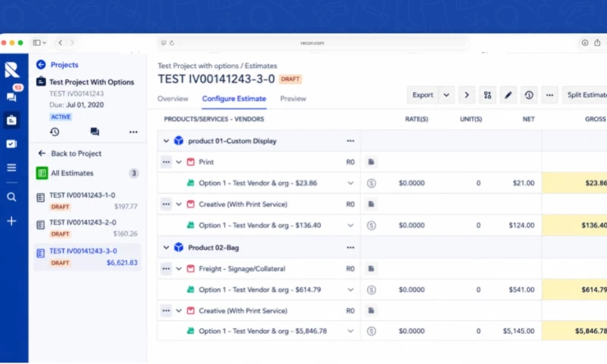Select estimate TEST IV00141243-1-0
607x364 pixels.
[88, 200]
